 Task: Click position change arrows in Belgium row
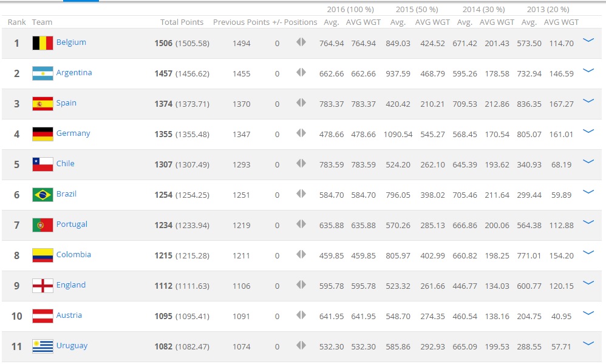[301, 42]
